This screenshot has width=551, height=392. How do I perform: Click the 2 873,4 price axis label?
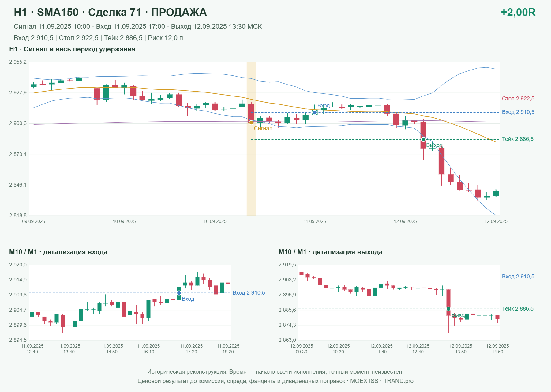click(x=18, y=154)
